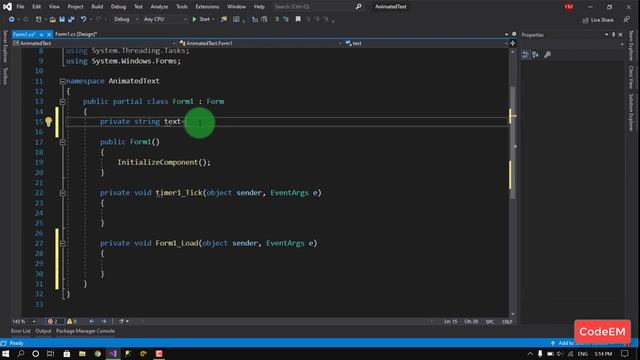This screenshot has width=640, height=360.
Task: Click the split editor plus icon
Action: pos(513,43)
